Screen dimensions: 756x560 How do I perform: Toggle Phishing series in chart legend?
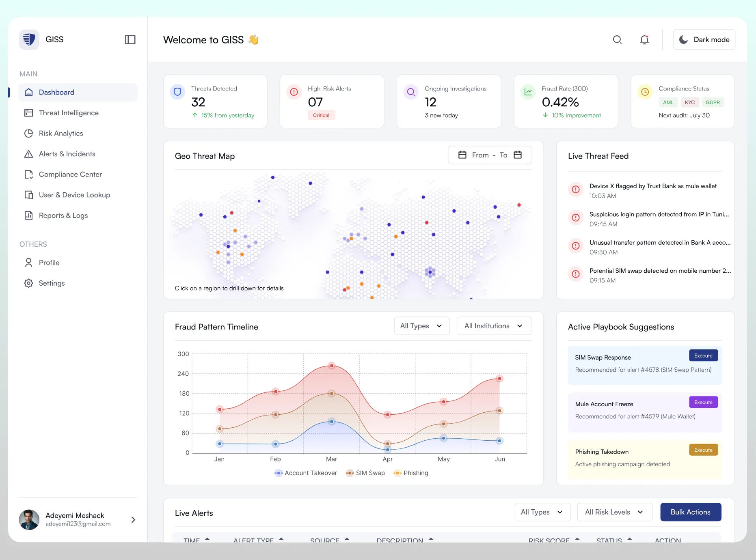pyautogui.click(x=411, y=473)
